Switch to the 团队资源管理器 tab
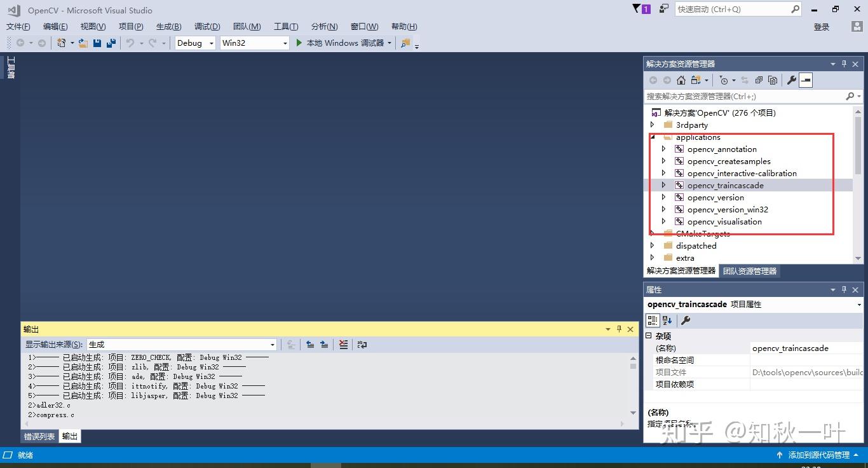 (x=750, y=271)
